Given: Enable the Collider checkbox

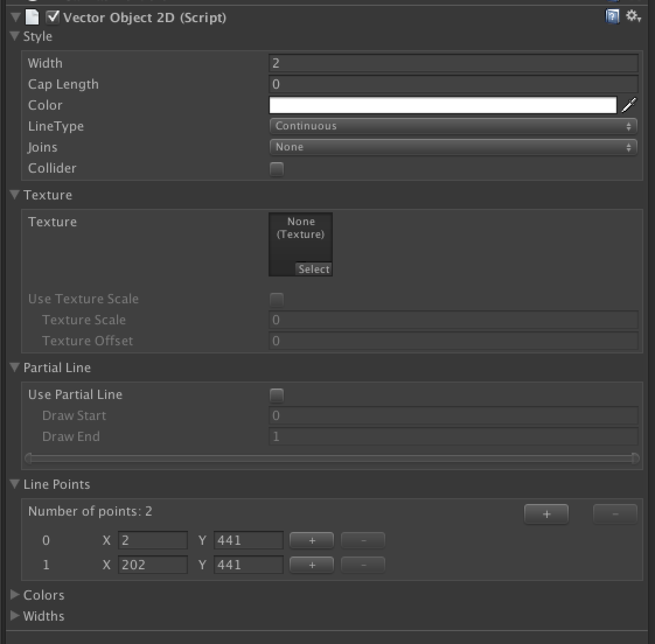Looking at the screenshot, I should [x=276, y=169].
